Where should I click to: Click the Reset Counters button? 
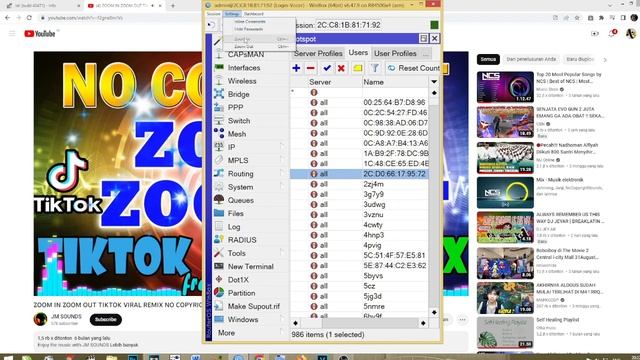click(x=413, y=68)
